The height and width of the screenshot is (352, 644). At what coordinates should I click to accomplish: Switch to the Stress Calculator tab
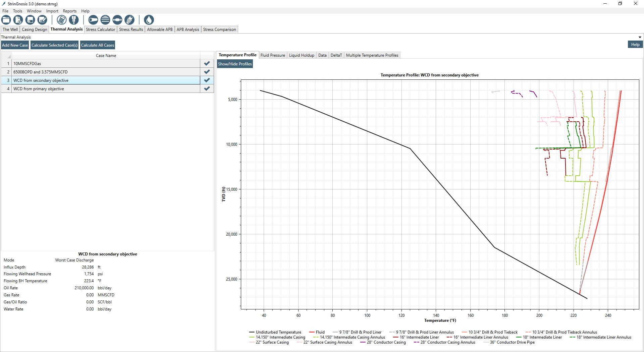click(x=101, y=30)
